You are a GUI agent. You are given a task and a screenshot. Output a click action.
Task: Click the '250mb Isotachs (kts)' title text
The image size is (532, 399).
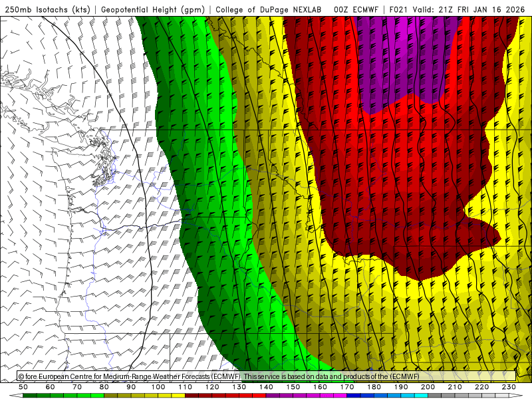(x=48, y=10)
